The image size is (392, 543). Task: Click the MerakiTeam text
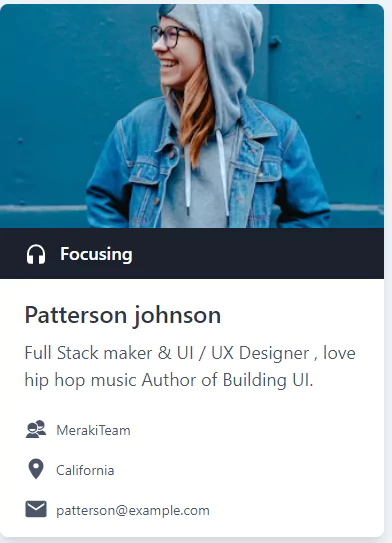tap(93, 430)
